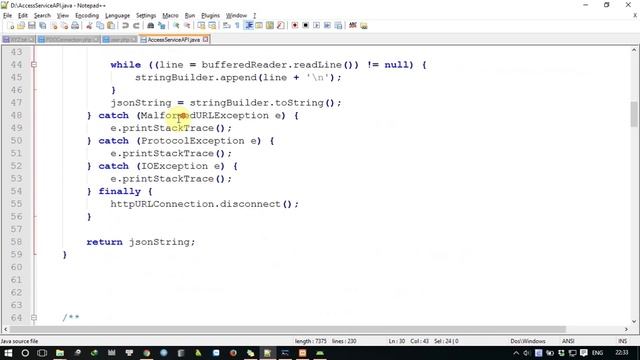Click the INS indicator in status bar
The width and height of the screenshot is (640, 360).
point(622,341)
